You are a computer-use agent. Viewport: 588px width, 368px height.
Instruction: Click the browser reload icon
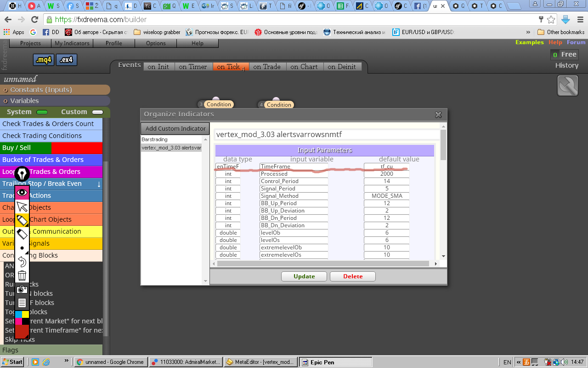[x=34, y=20]
